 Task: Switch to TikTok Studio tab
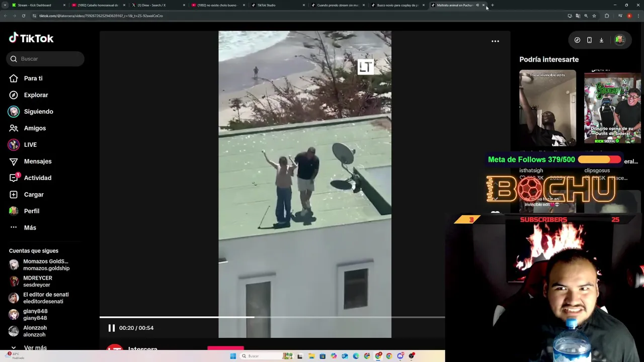[278, 5]
